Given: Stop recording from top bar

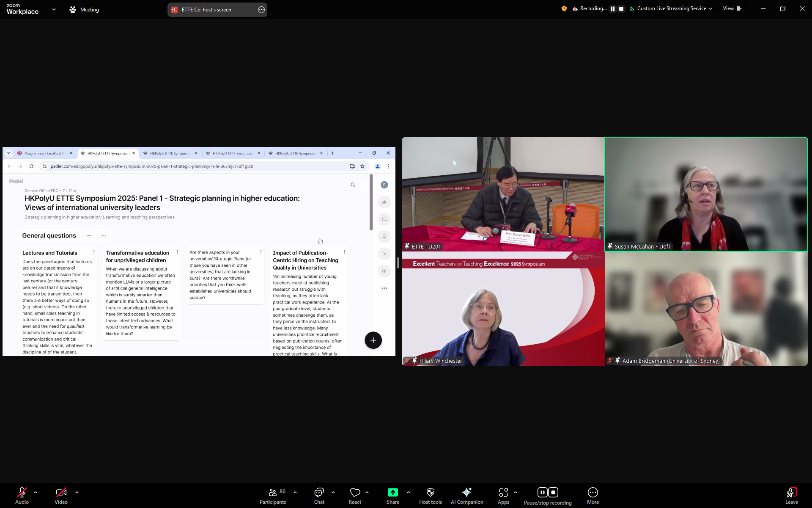Looking at the screenshot, I should [x=621, y=9].
